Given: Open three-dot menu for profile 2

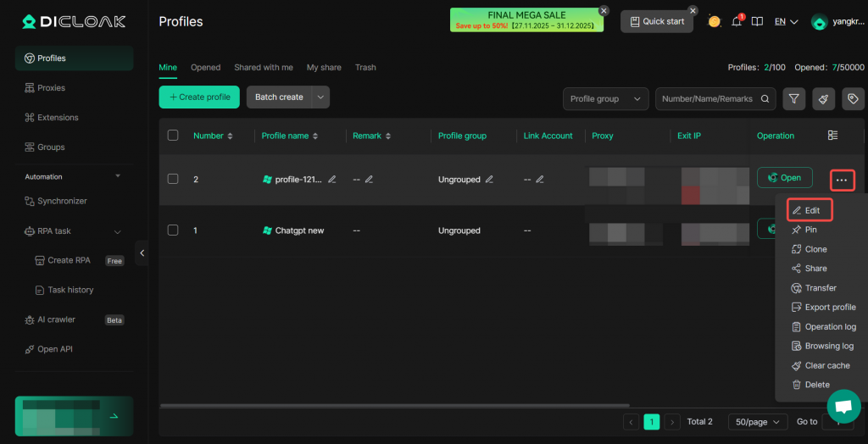Looking at the screenshot, I should pos(841,180).
